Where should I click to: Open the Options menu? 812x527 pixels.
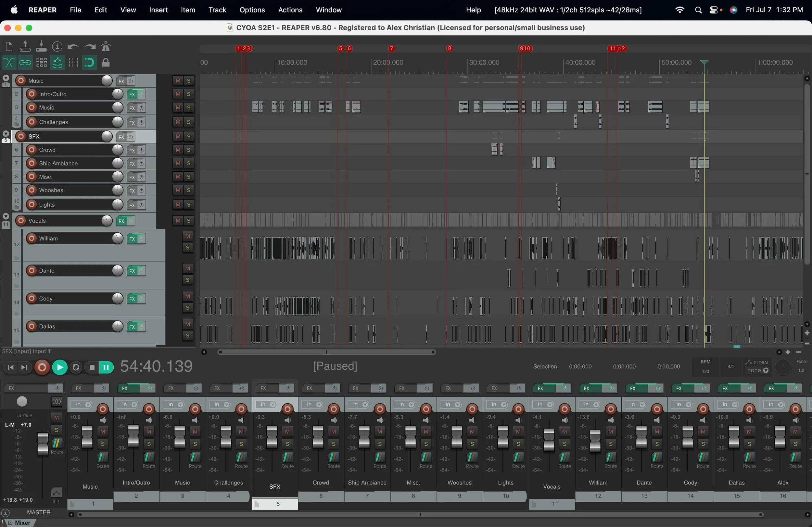click(x=252, y=9)
